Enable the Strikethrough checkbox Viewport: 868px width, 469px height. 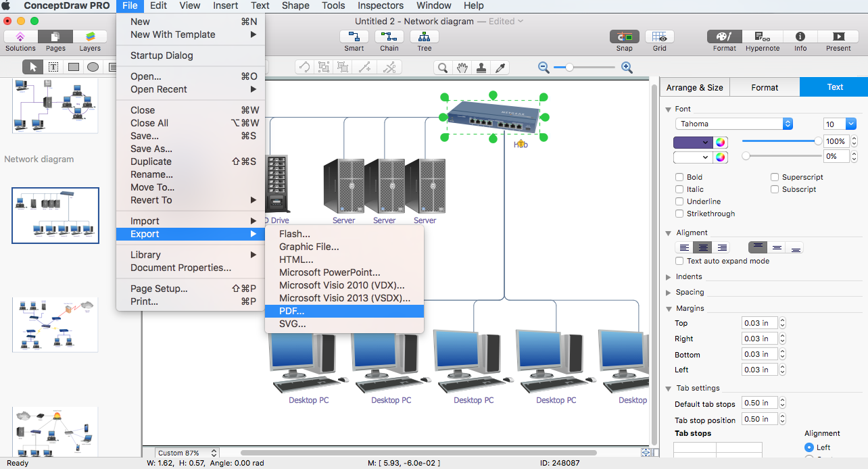click(679, 214)
